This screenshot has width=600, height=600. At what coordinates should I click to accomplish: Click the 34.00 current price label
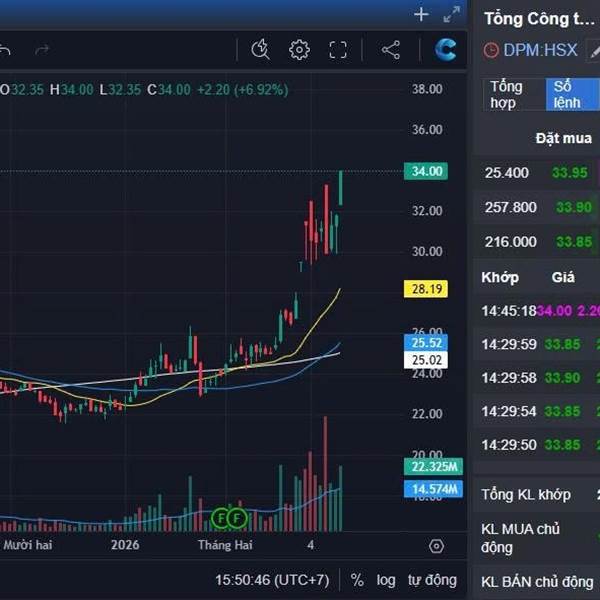(426, 171)
